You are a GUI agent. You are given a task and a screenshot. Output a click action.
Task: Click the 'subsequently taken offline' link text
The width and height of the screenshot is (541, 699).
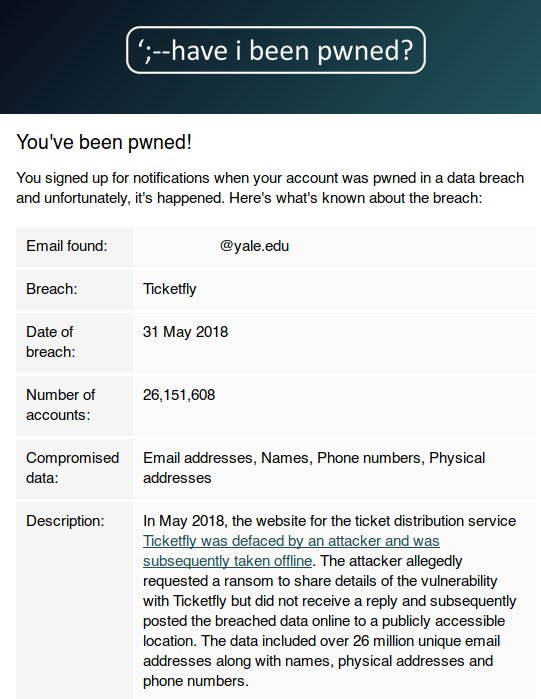(227, 561)
